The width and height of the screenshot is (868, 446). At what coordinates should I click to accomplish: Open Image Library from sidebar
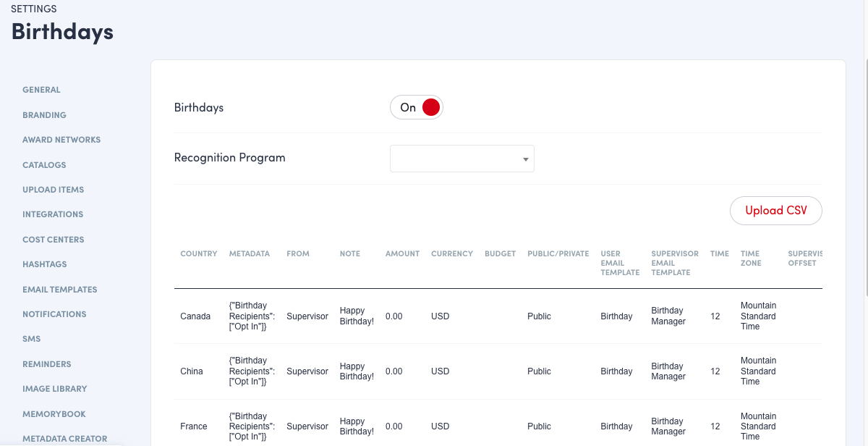54,389
